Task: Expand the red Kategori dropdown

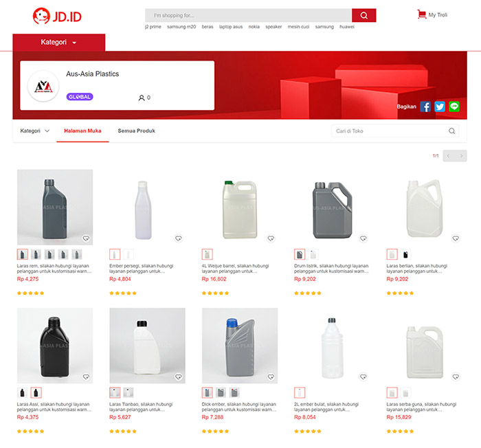Action: (x=59, y=43)
